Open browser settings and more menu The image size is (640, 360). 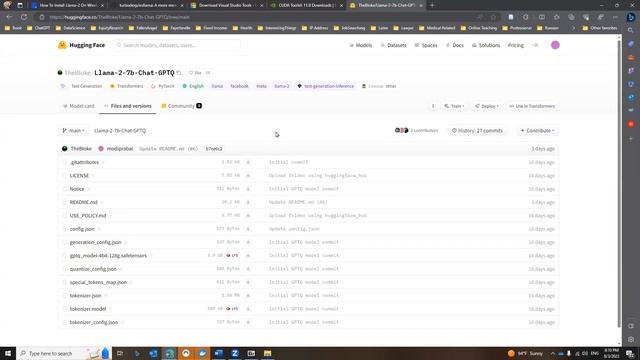click(x=615, y=17)
